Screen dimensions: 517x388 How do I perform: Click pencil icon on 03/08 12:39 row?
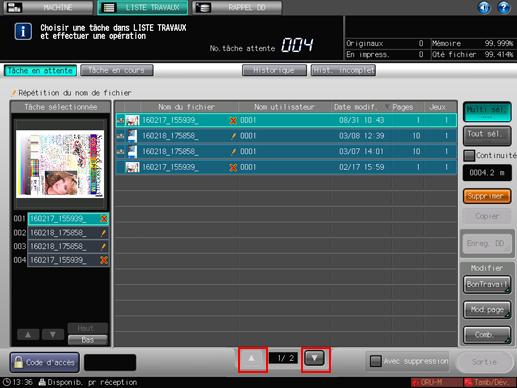tap(234, 136)
